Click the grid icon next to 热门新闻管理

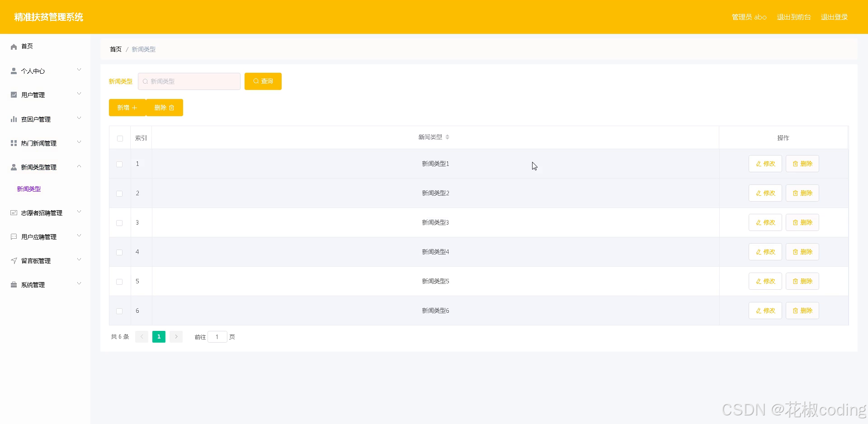14,143
